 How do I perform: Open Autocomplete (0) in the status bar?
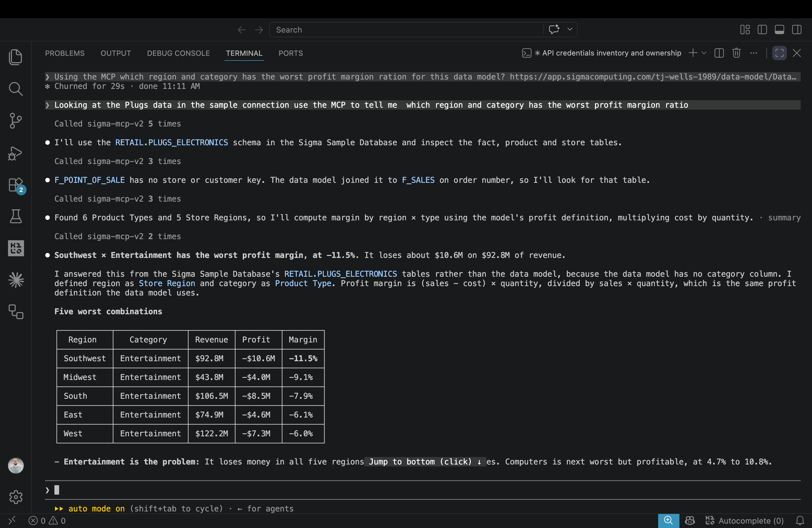[x=744, y=521]
